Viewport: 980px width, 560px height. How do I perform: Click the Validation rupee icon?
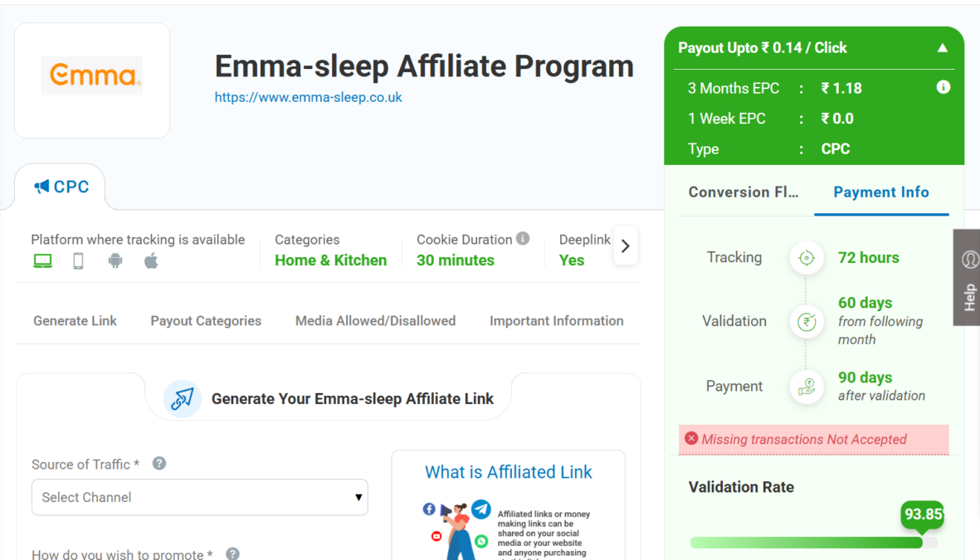point(807,322)
